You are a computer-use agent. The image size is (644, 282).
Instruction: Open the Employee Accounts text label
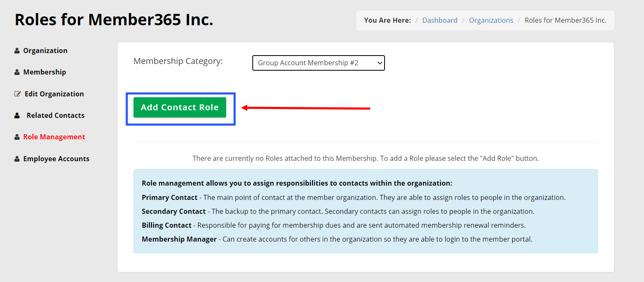[56, 159]
